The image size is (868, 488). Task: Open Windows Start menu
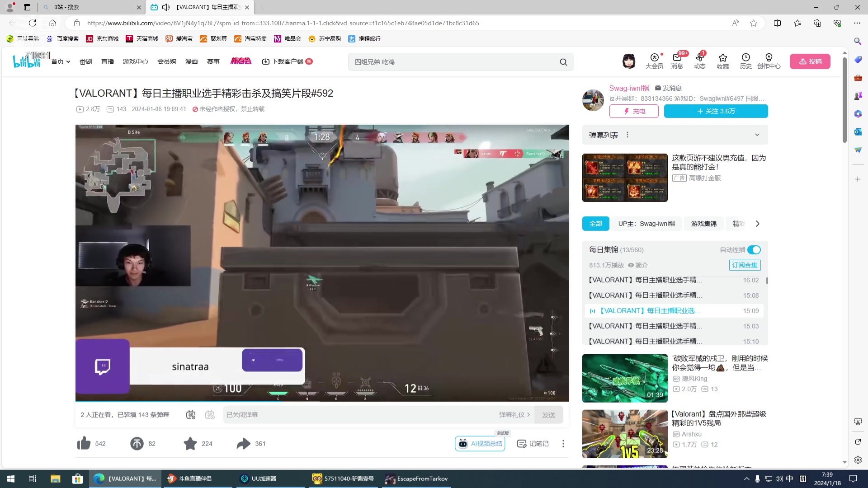pyautogui.click(x=11, y=479)
